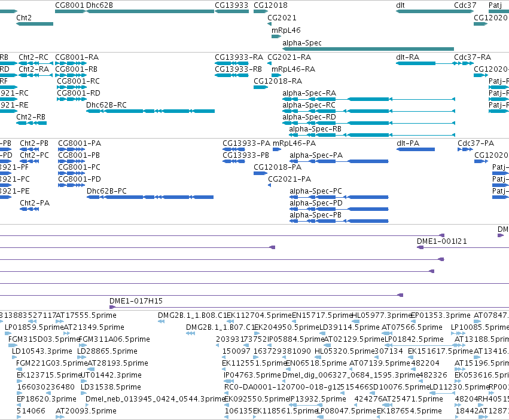The height and width of the screenshot is (420, 509).
Task: Click the CG13933 gene label
Action: click(231, 5)
